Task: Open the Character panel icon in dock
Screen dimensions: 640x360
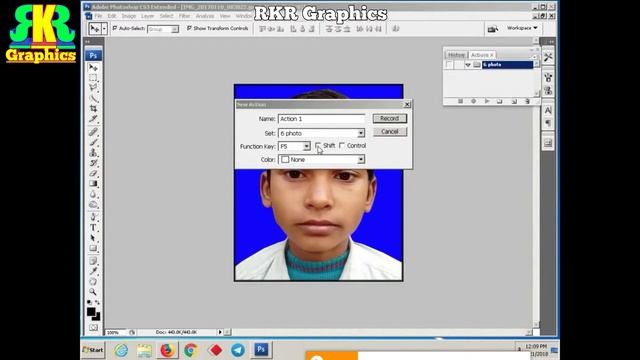Action: coord(548,110)
